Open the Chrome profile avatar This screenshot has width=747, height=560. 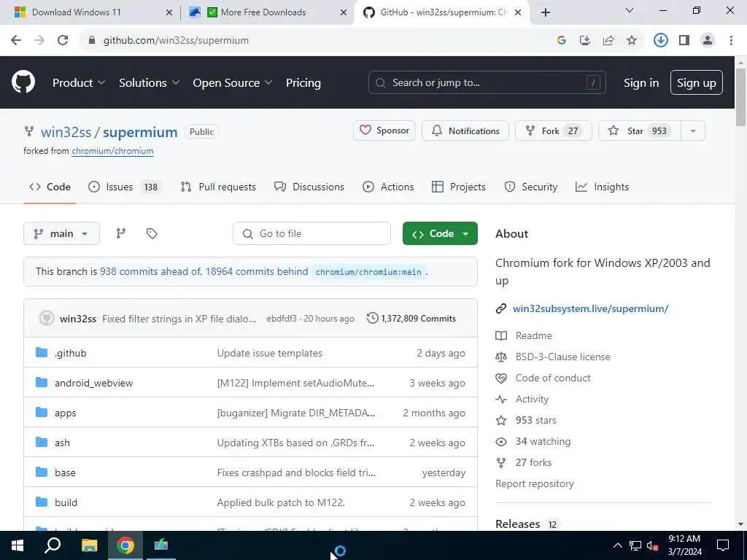708,41
